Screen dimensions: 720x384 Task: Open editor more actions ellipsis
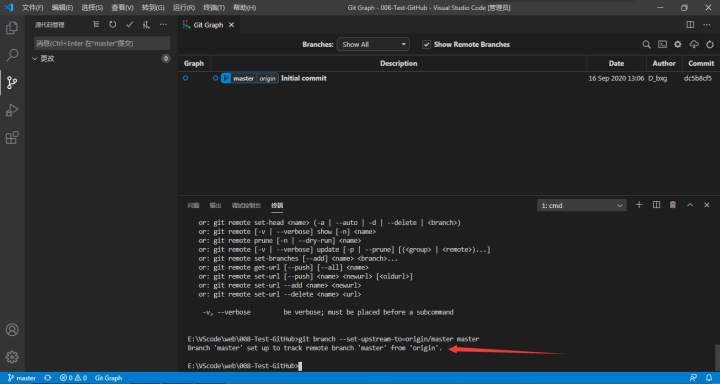(706, 25)
